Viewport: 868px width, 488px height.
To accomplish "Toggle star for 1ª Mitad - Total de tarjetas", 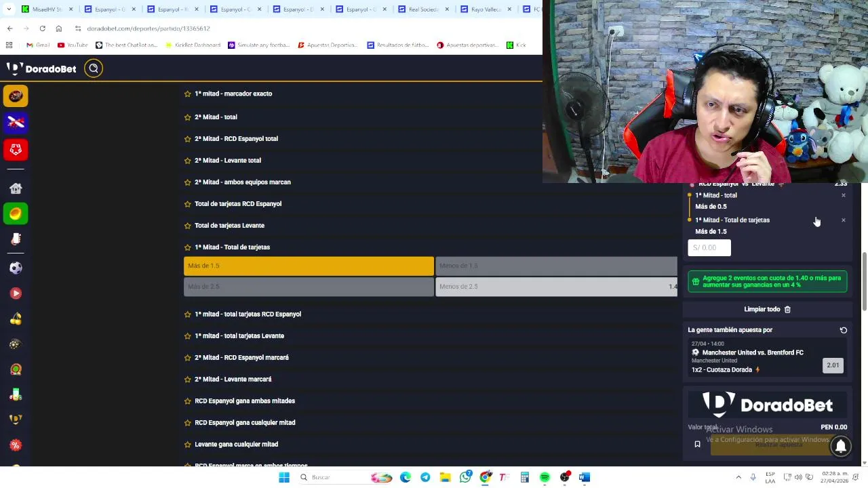I will 188,247.
